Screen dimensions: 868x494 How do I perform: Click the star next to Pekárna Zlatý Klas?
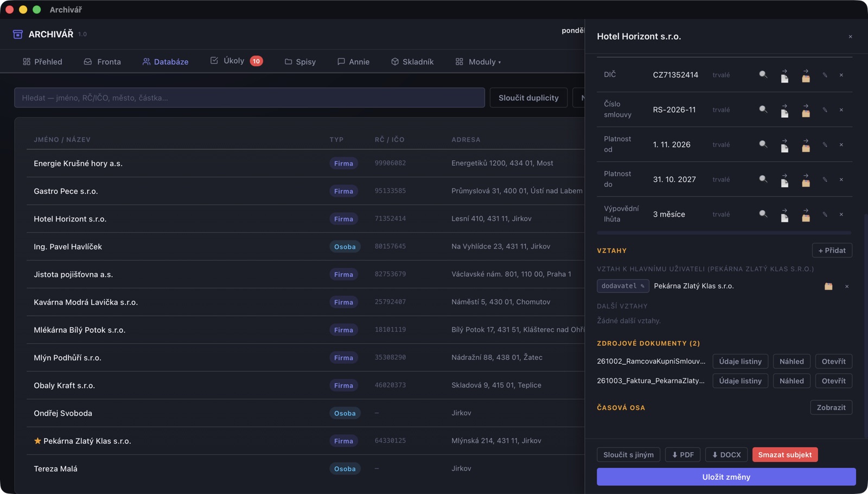pos(37,441)
